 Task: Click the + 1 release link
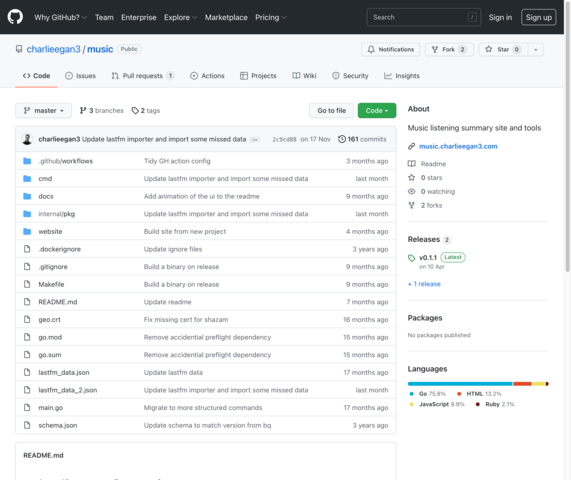tap(424, 284)
